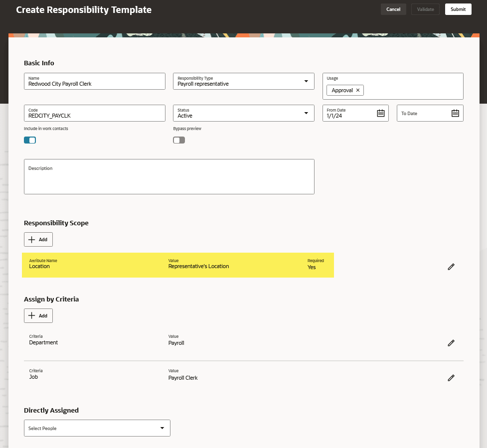Open the Select People dropdown
Image resolution: width=487 pixels, height=448 pixels.
[x=97, y=428]
